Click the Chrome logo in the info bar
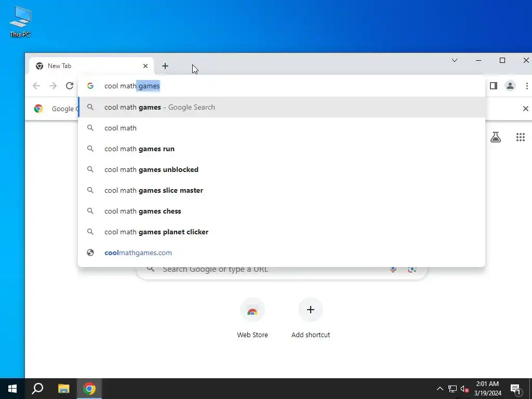 (x=38, y=109)
